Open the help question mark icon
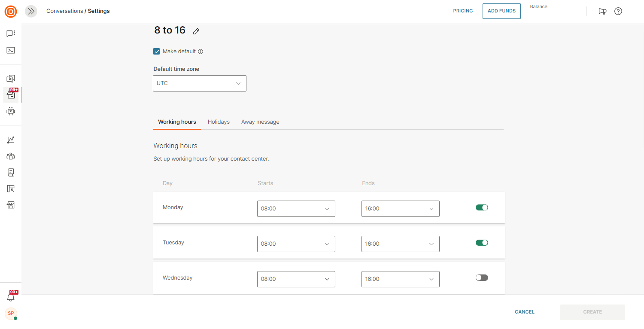This screenshot has width=644, height=329. (618, 11)
